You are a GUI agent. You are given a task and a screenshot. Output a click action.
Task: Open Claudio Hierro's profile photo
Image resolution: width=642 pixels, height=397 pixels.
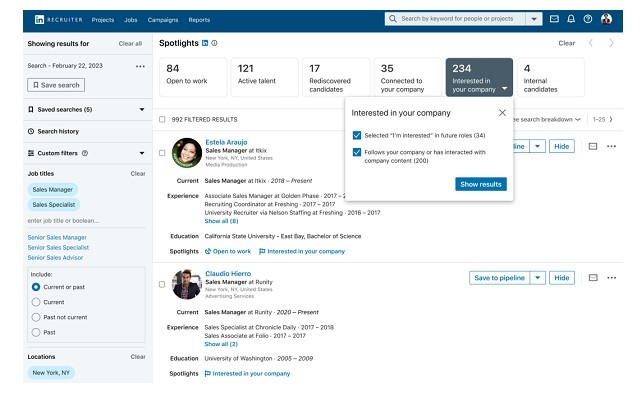pyautogui.click(x=187, y=284)
